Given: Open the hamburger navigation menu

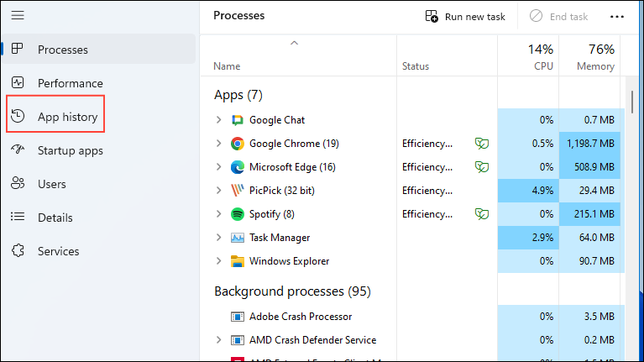Looking at the screenshot, I should tap(18, 15).
